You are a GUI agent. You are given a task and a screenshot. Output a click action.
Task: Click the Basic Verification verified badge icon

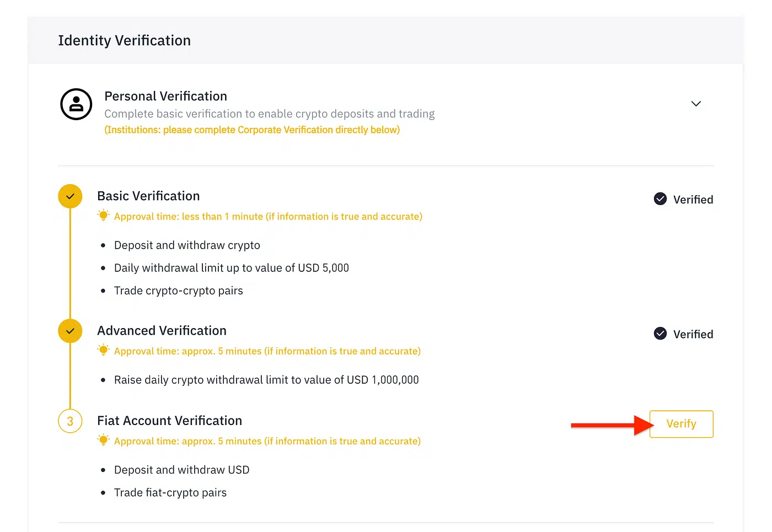point(660,199)
